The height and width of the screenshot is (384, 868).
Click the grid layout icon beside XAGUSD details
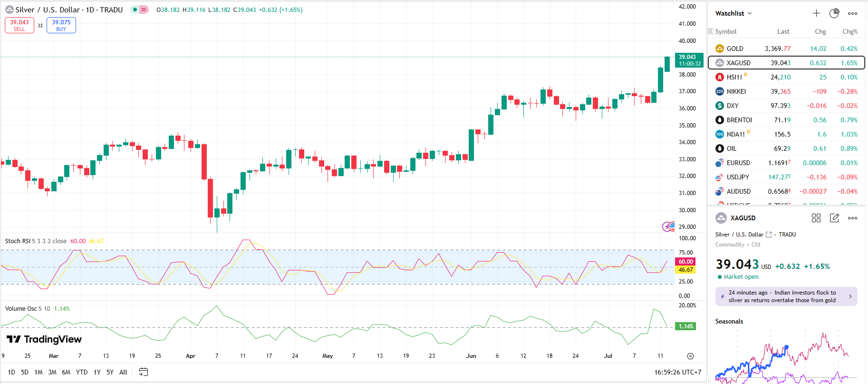point(816,218)
